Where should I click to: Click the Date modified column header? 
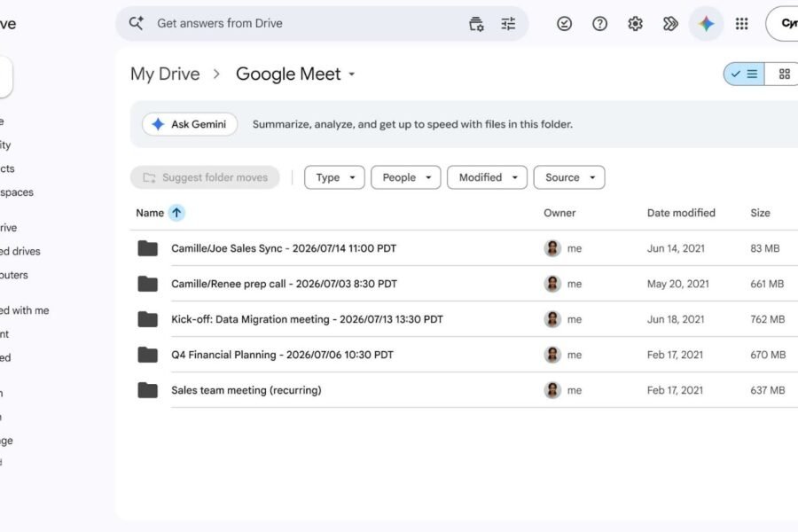[681, 213]
